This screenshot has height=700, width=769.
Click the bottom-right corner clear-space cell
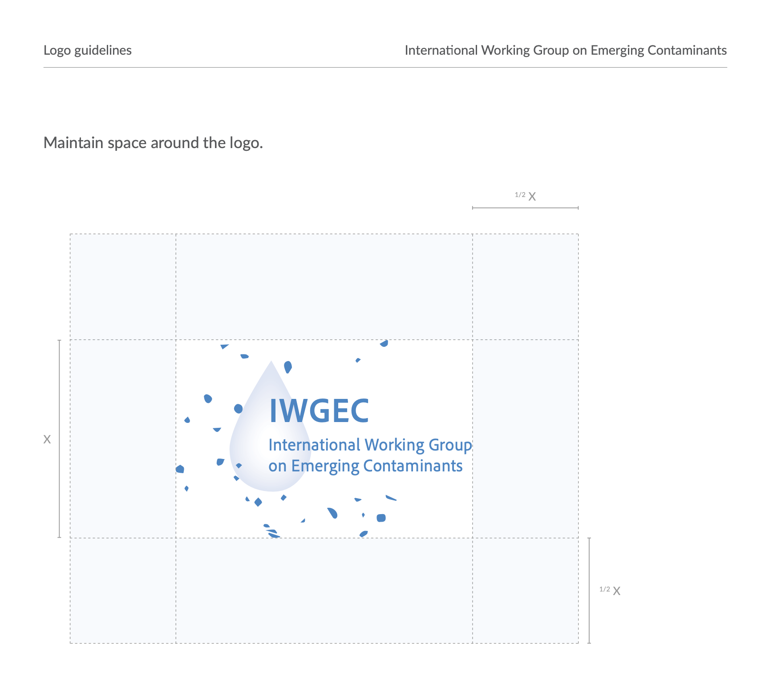(x=526, y=591)
